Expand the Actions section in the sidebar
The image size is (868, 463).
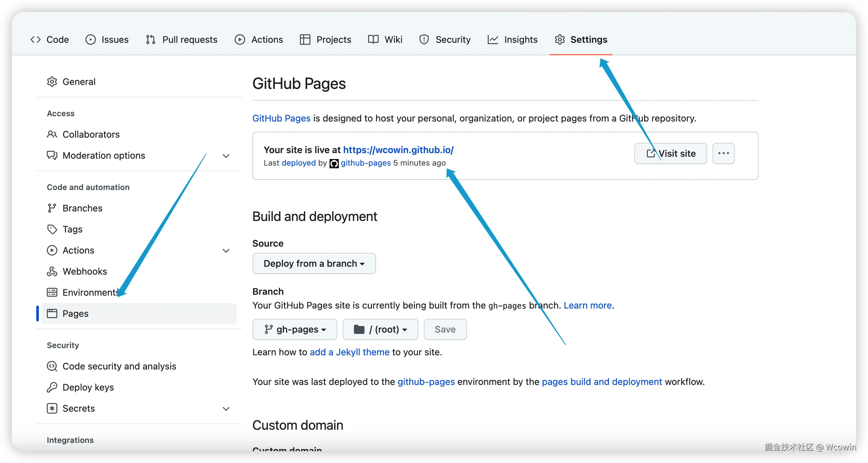click(226, 251)
